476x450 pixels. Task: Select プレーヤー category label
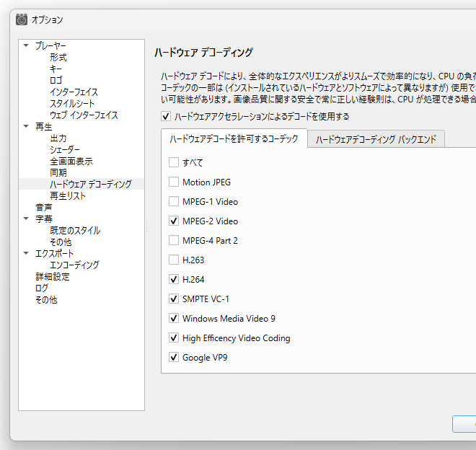pos(50,45)
